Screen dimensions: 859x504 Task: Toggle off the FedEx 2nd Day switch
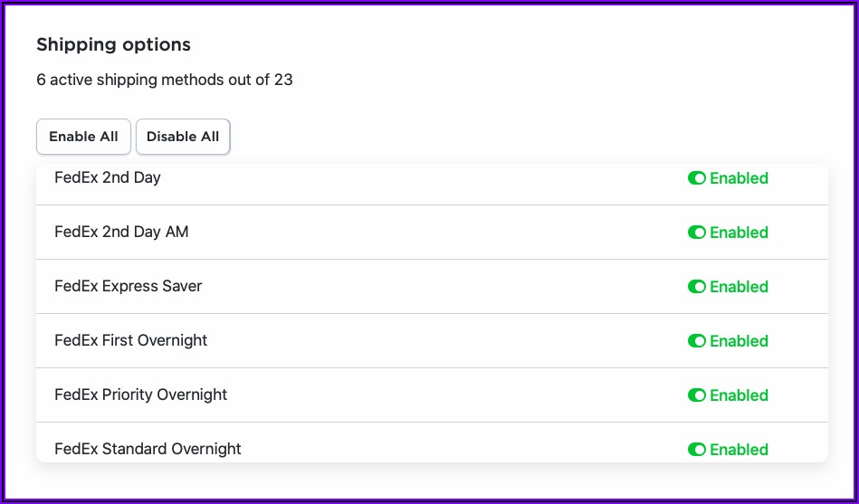click(696, 178)
